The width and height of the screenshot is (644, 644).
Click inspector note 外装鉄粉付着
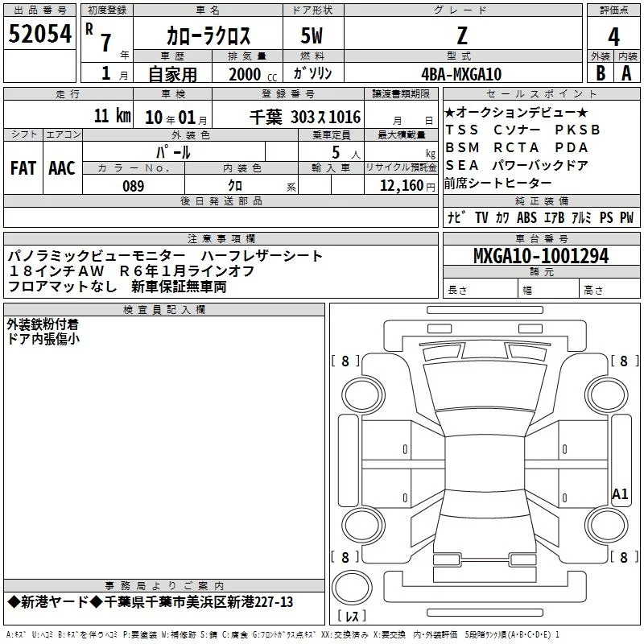(x=43, y=324)
